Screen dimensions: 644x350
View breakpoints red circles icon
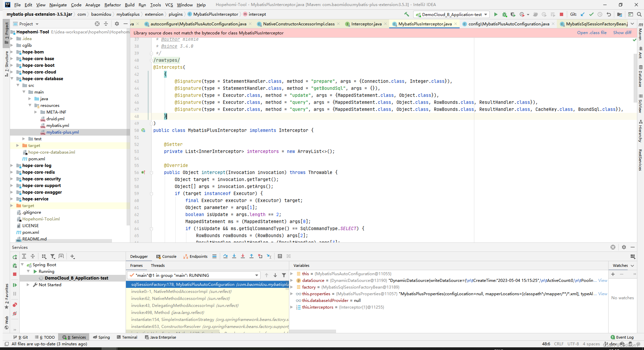point(15,305)
